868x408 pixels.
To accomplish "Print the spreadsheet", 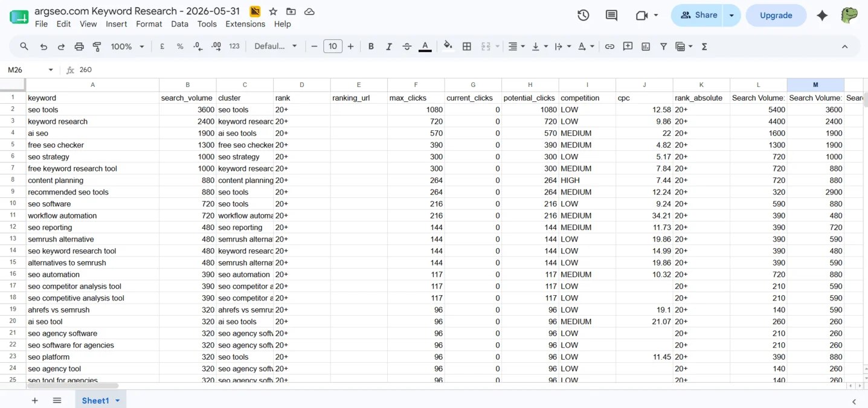I will pyautogui.click(x=79, y=46).
